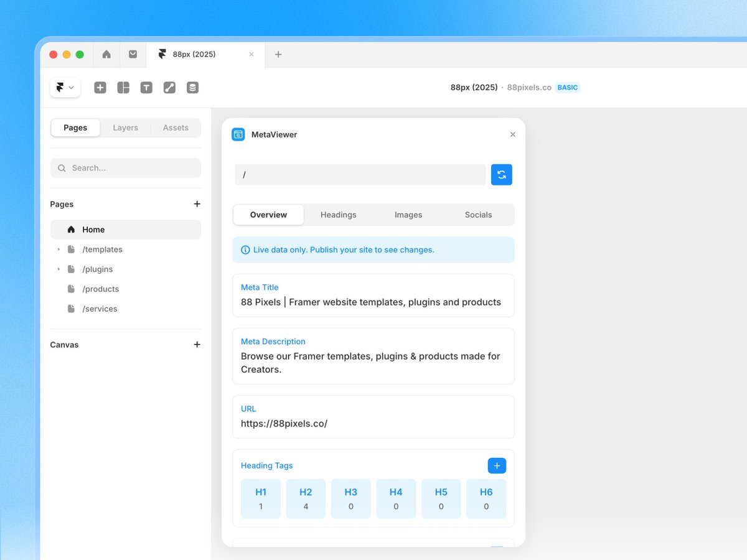Screen dimensions: 747x560
Task: Click the /services page file icon
Action: (71, 309)
